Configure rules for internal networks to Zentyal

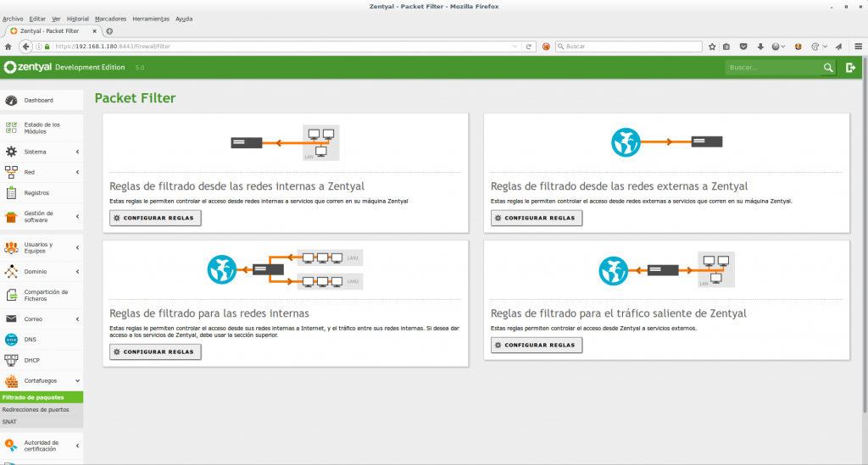[x=155, y=218]
